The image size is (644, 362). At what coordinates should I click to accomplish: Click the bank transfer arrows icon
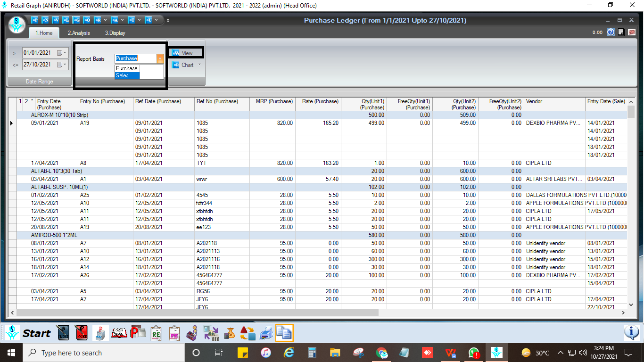coord(210,333)
